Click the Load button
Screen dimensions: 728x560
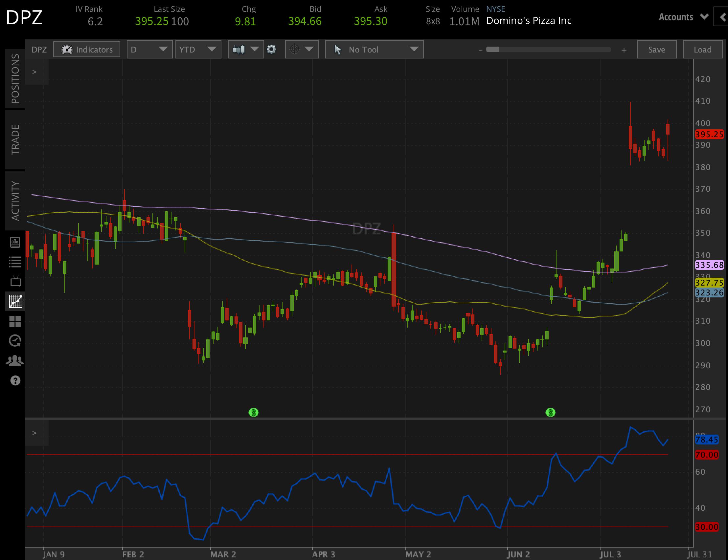click(702, 49)
